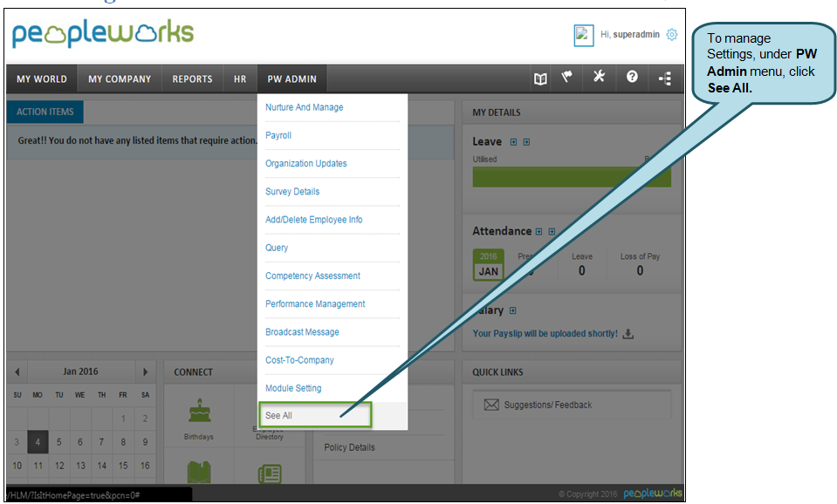Expand the second plus icon beside Leave
The image size is (837, 504).
[526, 142]
